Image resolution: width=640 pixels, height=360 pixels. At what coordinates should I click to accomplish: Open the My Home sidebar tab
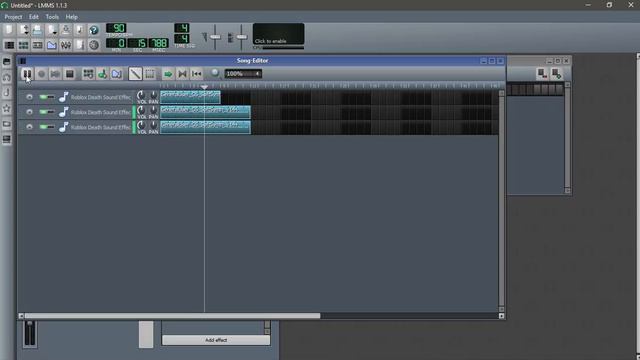pyautogui.click(x=7, y=124)
